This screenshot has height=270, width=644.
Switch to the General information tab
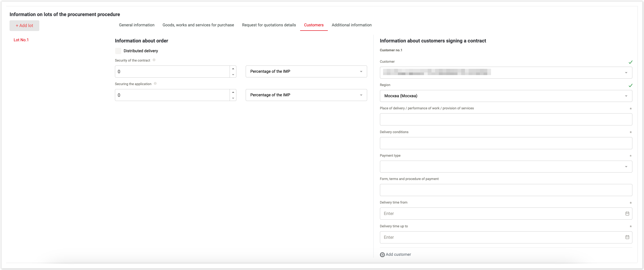[137, 25]
